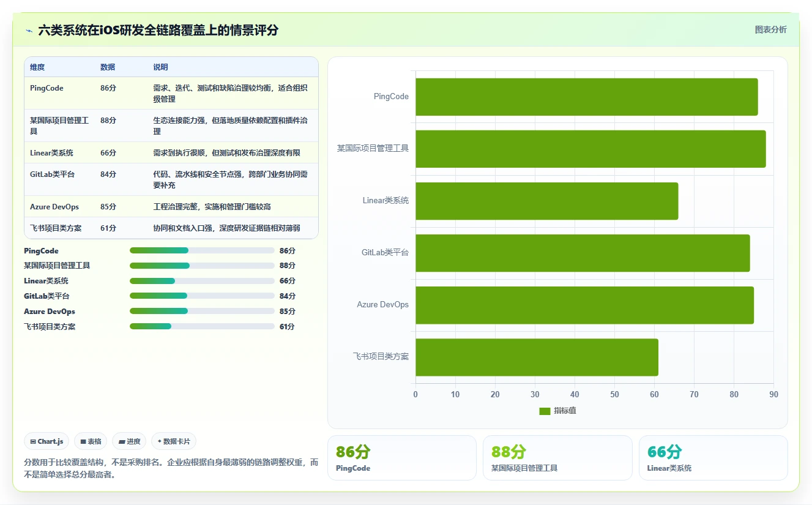Click GitLab类平台 label on chart y-axis
This screenshot has height=505, width=812.
coord(385,253)
